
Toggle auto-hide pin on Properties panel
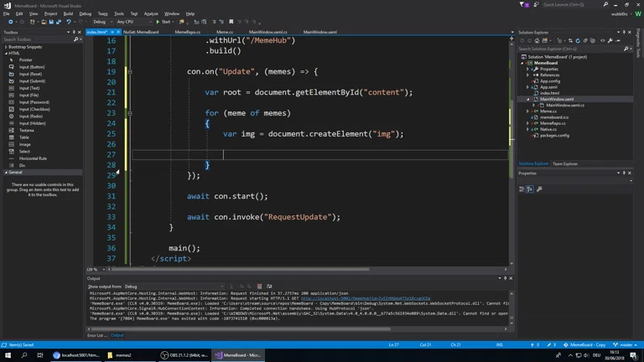(624, 173)
